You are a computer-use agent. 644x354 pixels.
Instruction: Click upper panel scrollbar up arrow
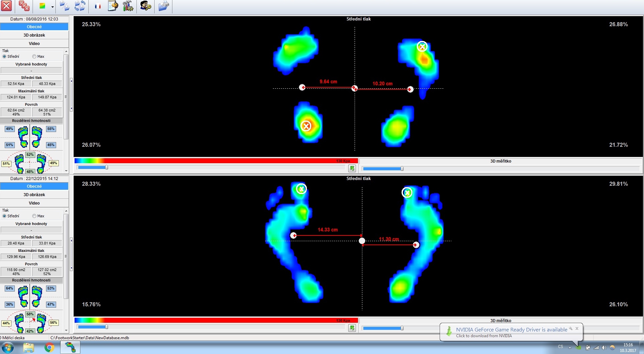[66, 51]
